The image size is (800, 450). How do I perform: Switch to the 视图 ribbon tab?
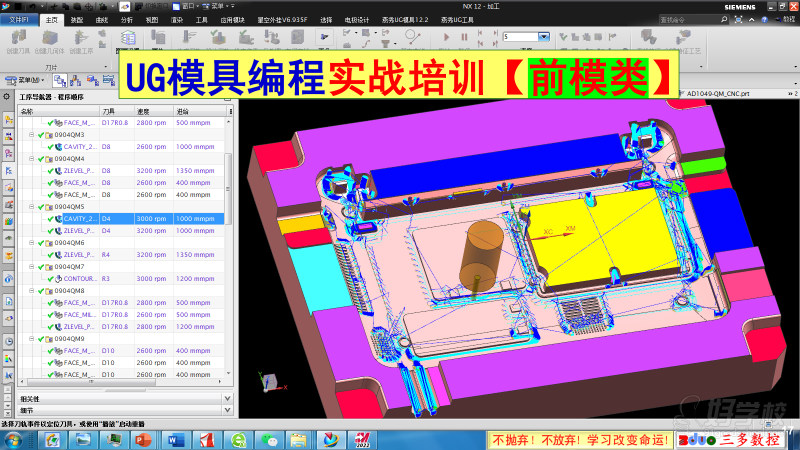point(151,19)
